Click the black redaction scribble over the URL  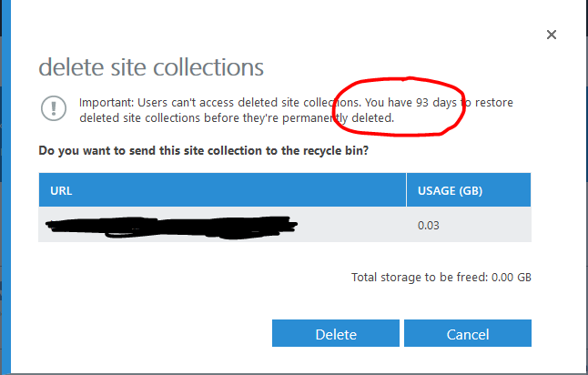click(173, 224)
